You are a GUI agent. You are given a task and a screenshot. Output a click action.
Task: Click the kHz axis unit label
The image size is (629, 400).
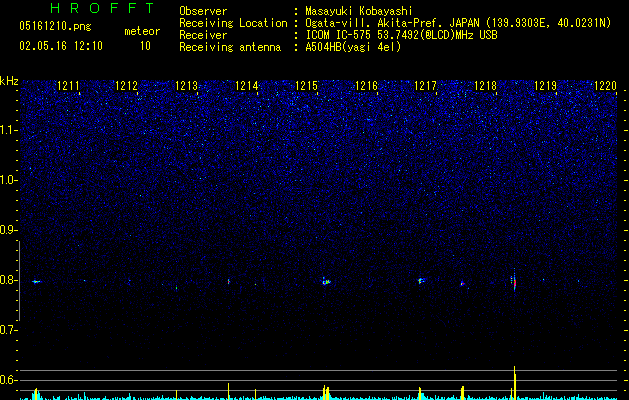click(x=9, y=81)
